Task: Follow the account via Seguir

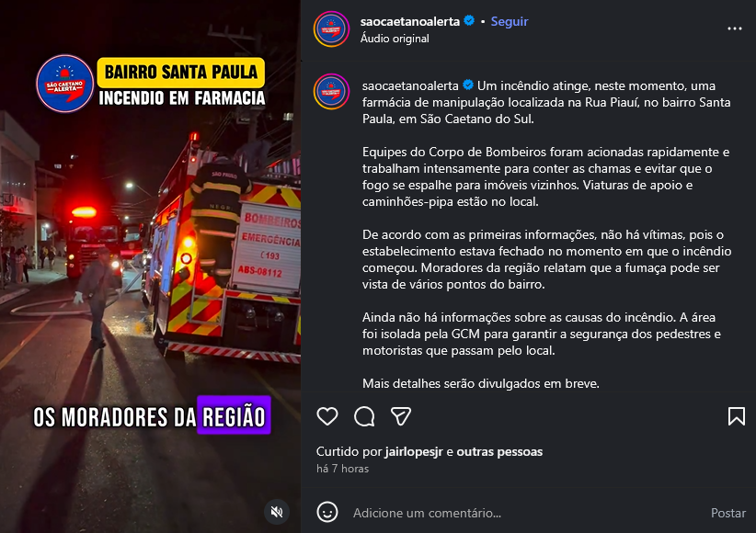Action: pos(510,21)
